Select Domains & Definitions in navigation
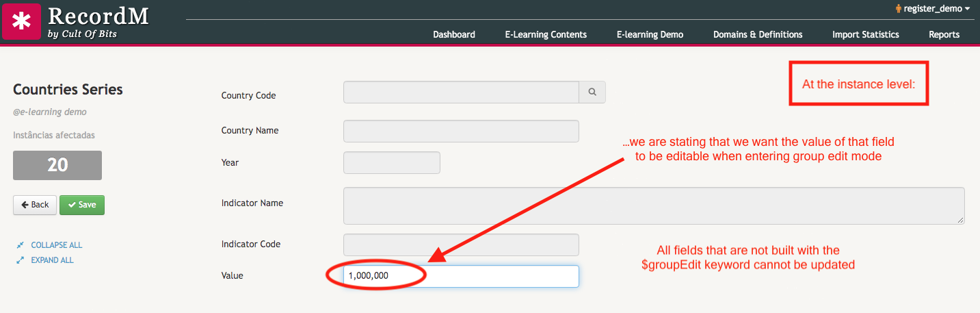980x313 pixels. (x=758, y=34)
